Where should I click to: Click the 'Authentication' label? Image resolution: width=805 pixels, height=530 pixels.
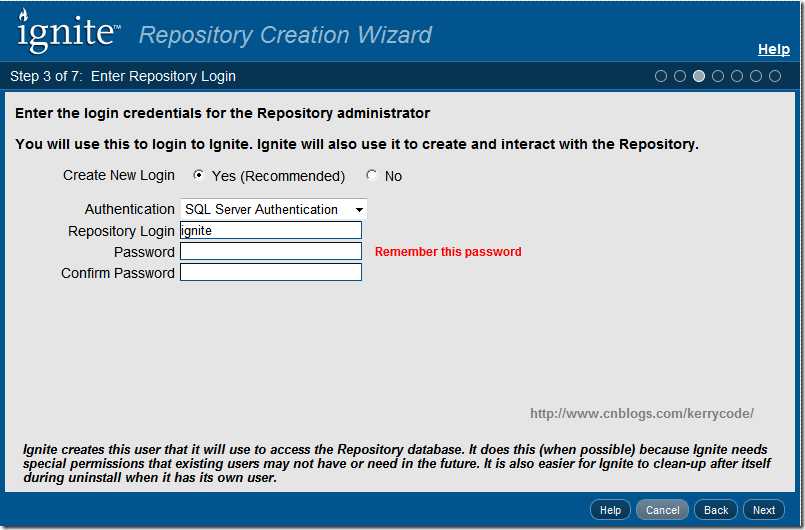point(129,209)
